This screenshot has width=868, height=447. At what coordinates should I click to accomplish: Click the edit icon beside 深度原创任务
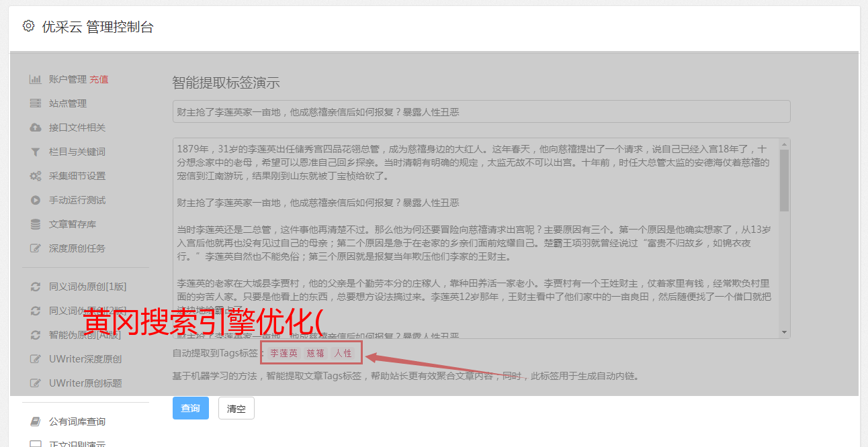tap(36, 248)
